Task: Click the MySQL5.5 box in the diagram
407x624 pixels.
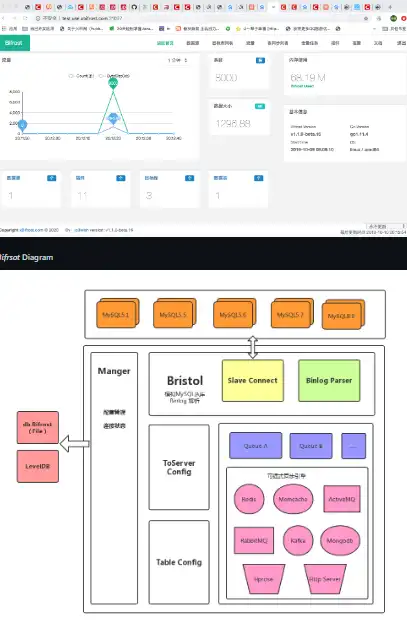Action: pos(175,313)
